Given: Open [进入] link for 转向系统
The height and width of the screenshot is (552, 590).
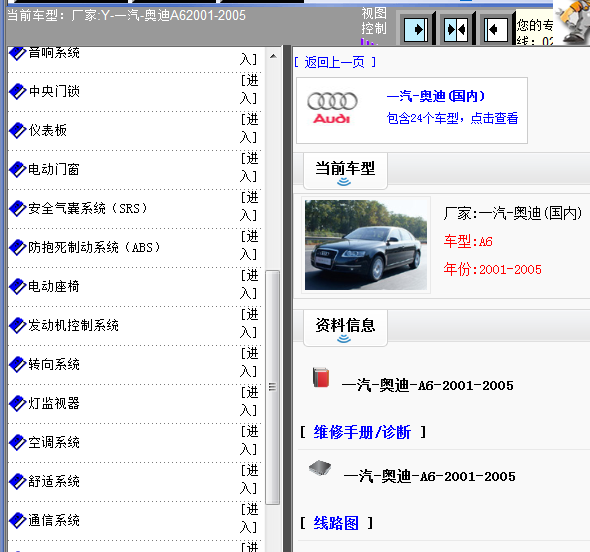Looking at the screenshot, I should pyautogui.click(x=249, y=363).
